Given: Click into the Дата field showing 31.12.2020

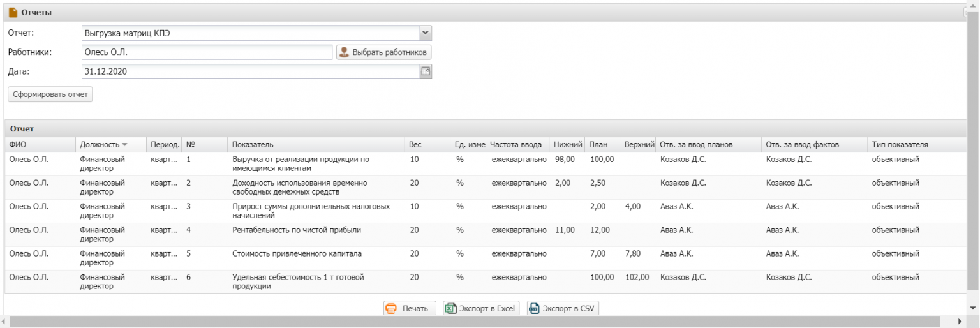Looking at the screenshot, I should tap(251, 71).
